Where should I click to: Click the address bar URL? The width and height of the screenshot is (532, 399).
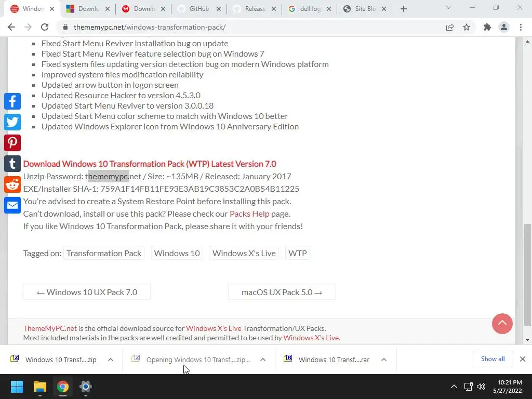[150, 27]
